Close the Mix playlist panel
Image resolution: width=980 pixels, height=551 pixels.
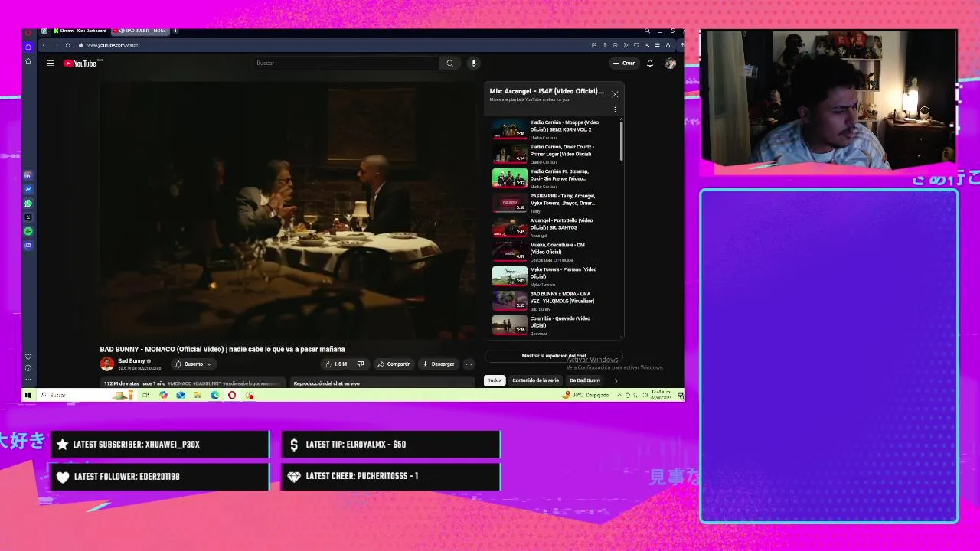(614, 94)
